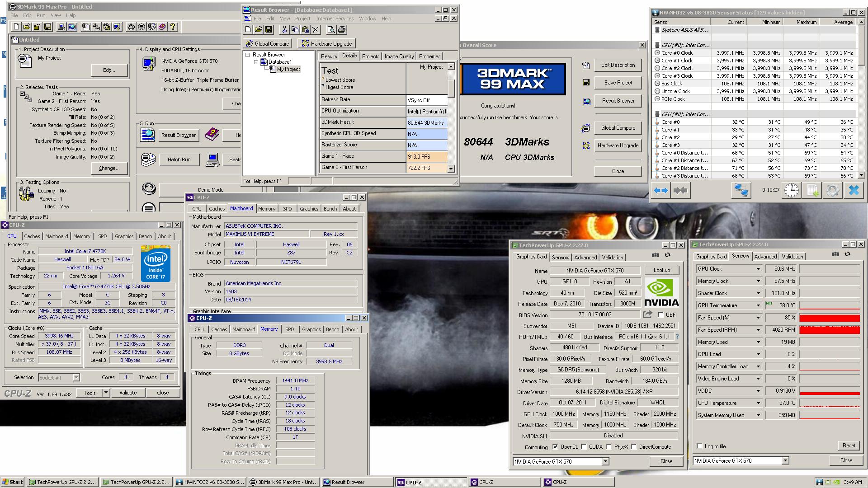The image size is (868, 488).
Task: Click New project icon in 3DMark toolbar
Action: [x=17, y=27]
